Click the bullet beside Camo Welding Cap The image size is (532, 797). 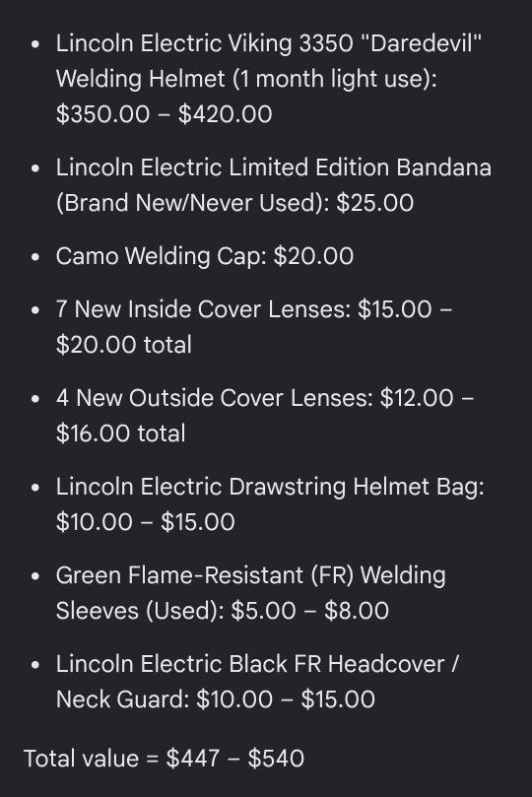pyautogui.click(x=35, y=257)
